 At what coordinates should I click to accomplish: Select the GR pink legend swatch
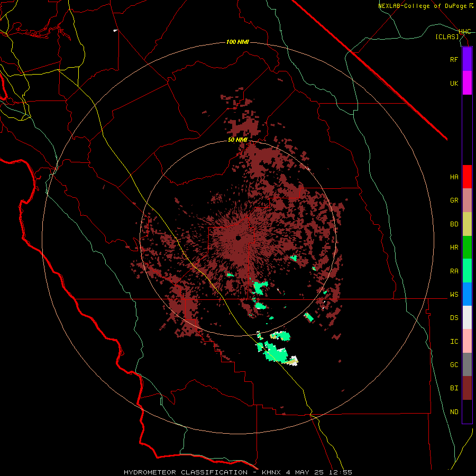click(x=467, y=200)
